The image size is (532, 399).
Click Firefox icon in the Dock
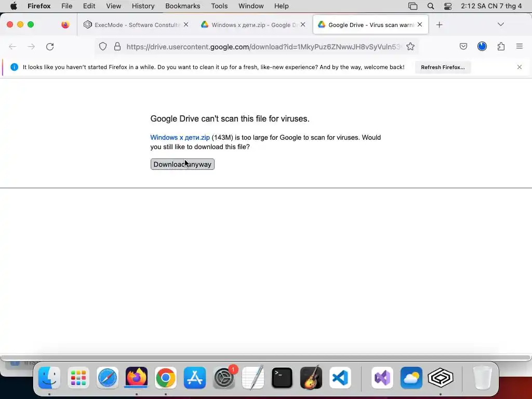137,378
